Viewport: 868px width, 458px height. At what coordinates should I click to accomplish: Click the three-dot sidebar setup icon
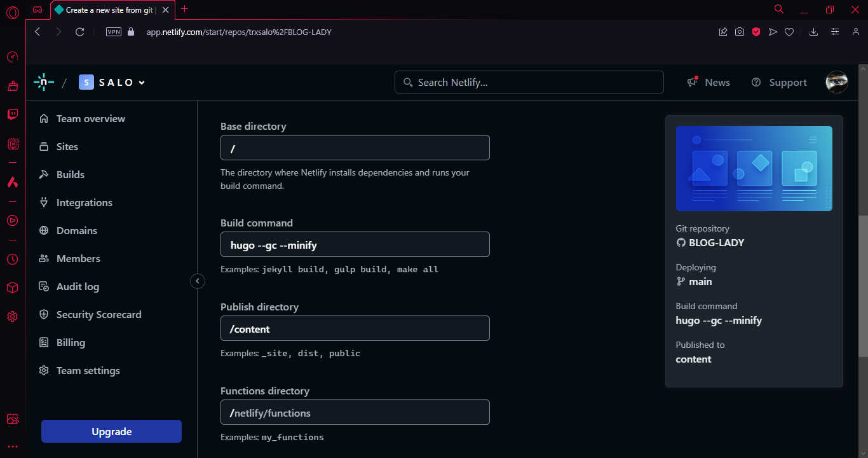click(12, 447)
